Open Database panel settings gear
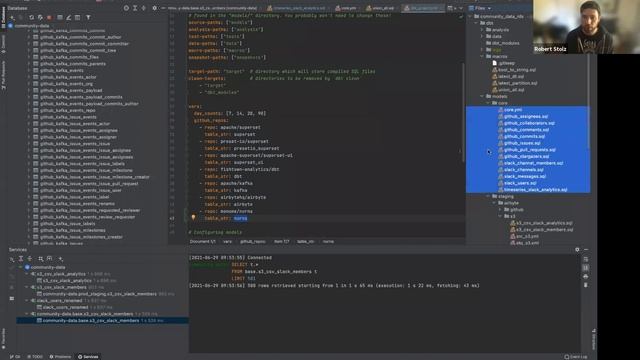 (x=154, y=8)
